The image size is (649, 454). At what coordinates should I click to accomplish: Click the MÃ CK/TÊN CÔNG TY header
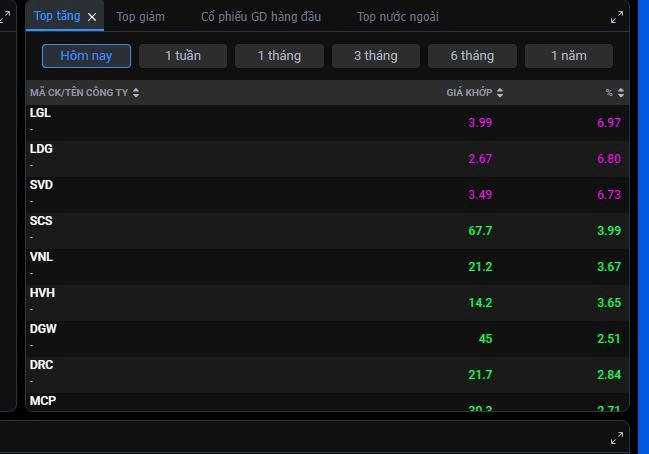79,93
